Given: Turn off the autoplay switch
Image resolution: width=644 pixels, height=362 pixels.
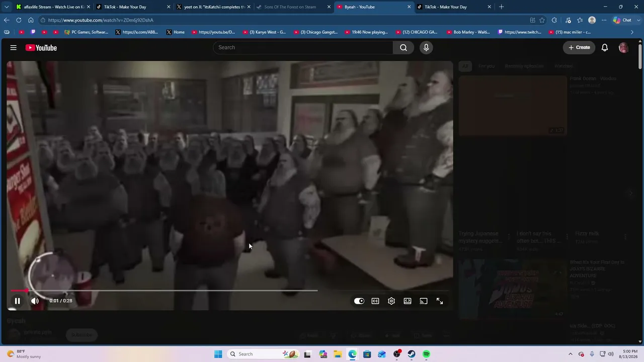Looking at the screenshot, I should (x=359, y=301).
